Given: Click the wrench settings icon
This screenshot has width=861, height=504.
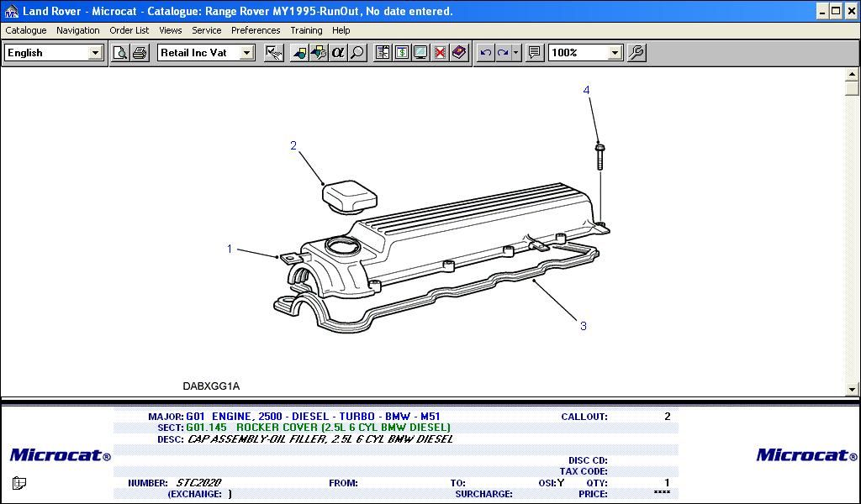Looking at the screenshot, I should [x=637, y=53].
